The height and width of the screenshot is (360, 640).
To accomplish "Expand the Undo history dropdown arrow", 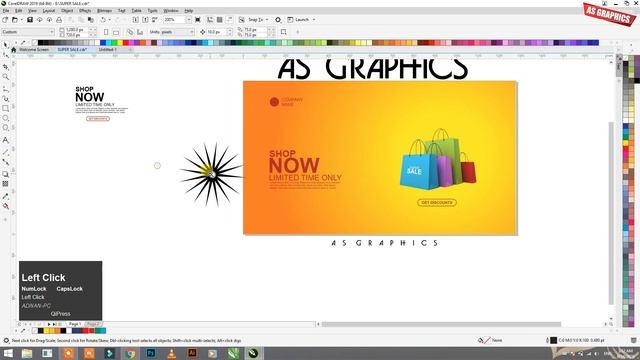I will pos(109,20).
